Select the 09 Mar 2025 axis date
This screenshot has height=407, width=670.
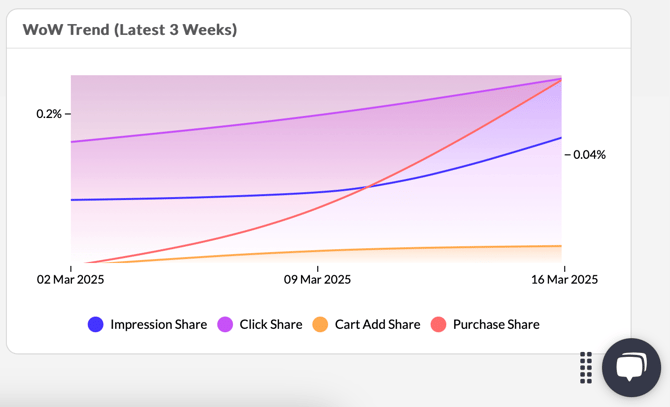tap(318, 280)
